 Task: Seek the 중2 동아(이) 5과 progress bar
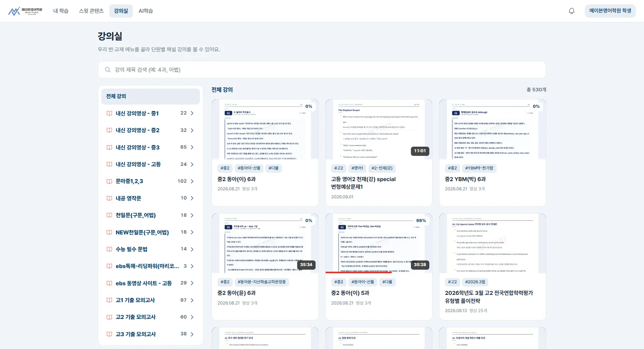pos(379,272)
